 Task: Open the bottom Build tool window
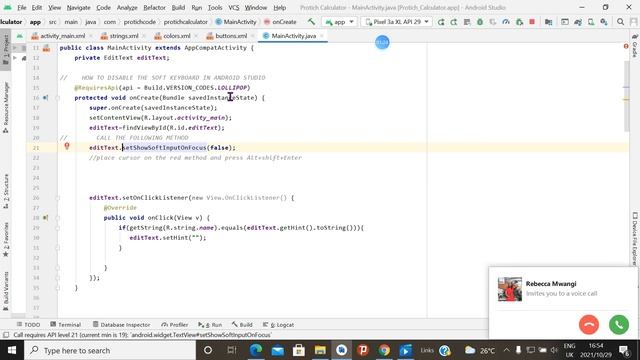coord(242,324)
